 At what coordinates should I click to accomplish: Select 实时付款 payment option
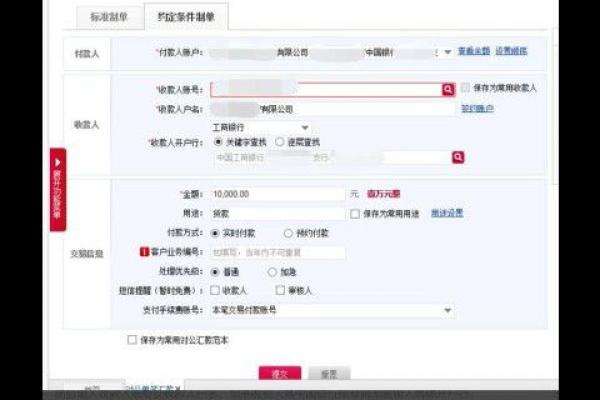click(x=215, y=233)
